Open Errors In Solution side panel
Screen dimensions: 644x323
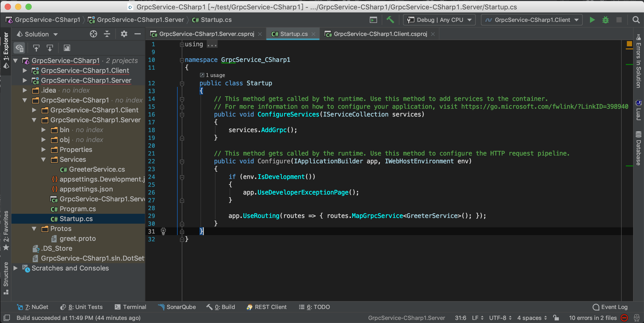(638, 61)
